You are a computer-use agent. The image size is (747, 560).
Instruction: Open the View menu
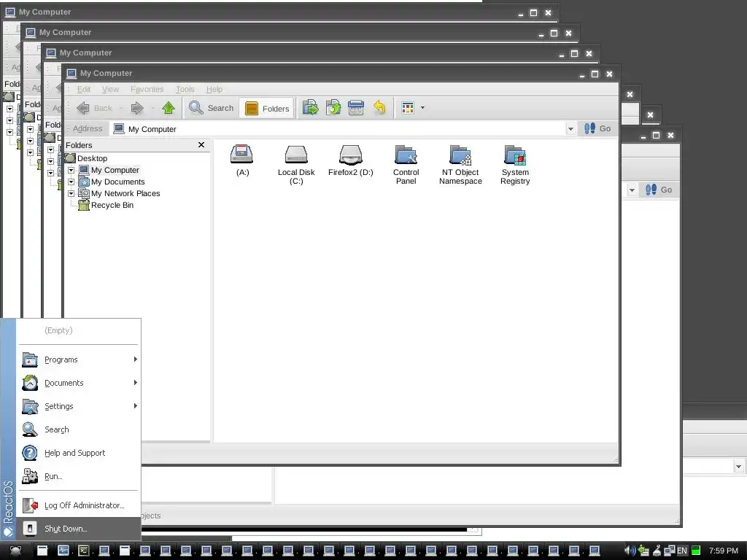coord(111,89)
